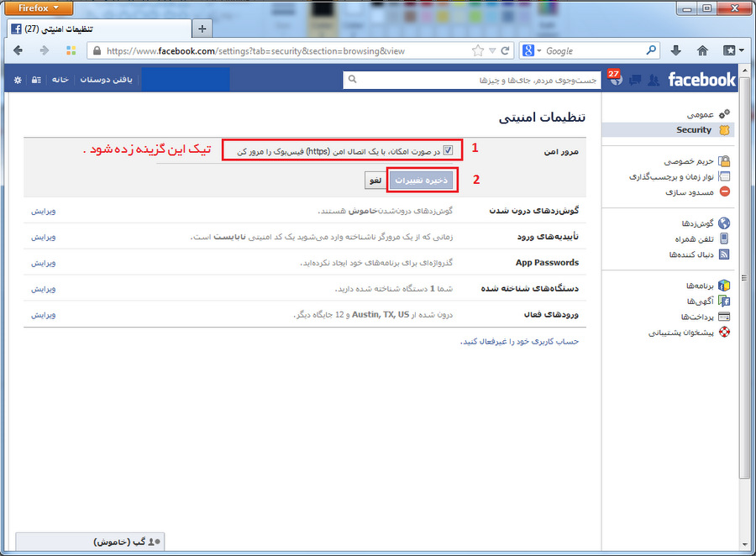Open Facebook notifications globe with 27 badge
Viewport: 756px width, 556px height.
pos(615,79)
